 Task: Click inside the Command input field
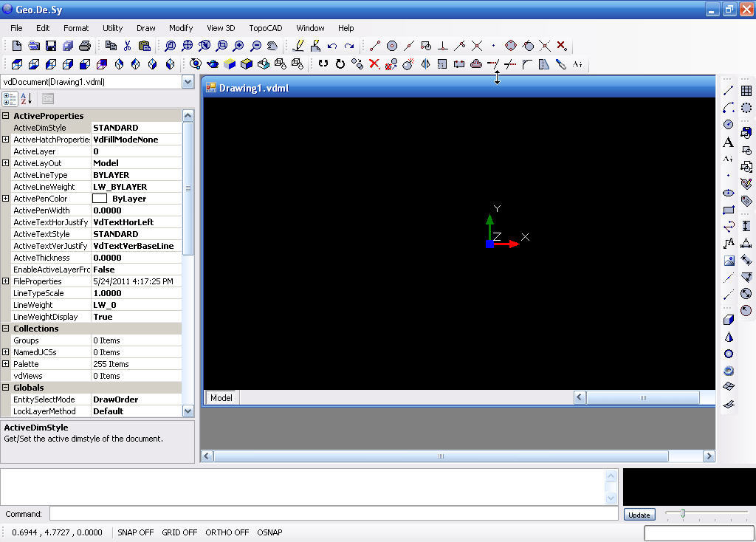coord(325,513)
